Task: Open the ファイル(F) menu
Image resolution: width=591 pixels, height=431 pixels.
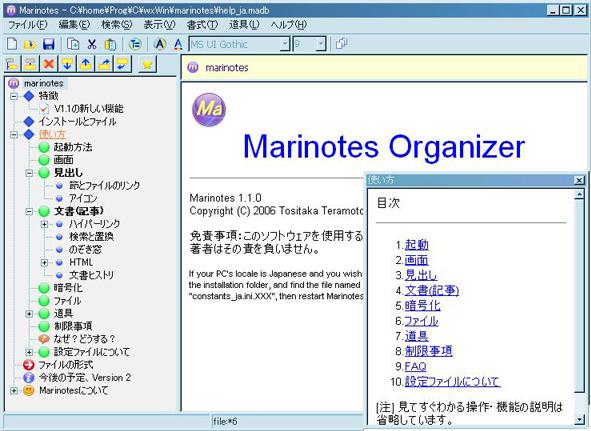Action: [x=28, y=25]
